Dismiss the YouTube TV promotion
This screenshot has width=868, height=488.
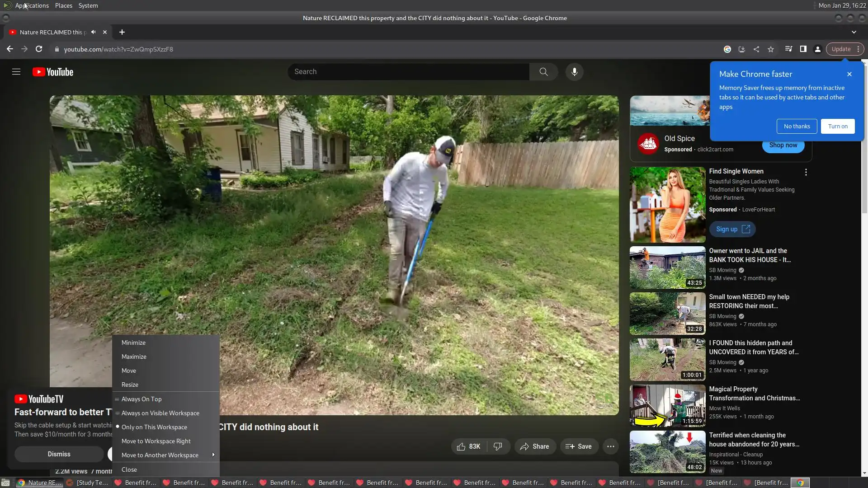click(x=59, y=454)
